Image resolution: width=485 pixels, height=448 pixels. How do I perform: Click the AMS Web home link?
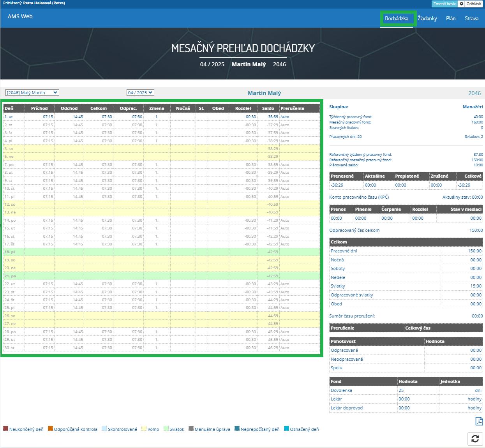[x=20, y=16]
